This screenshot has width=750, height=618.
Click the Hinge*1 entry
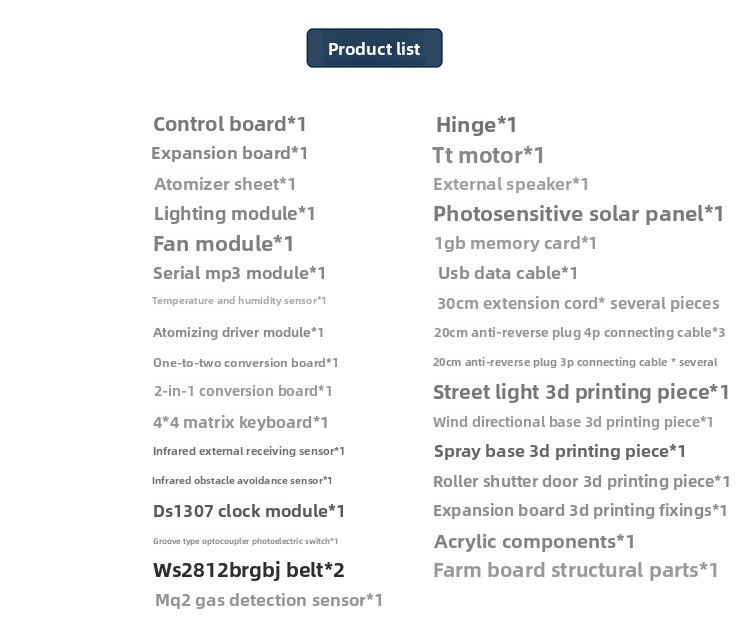point(476,125)
